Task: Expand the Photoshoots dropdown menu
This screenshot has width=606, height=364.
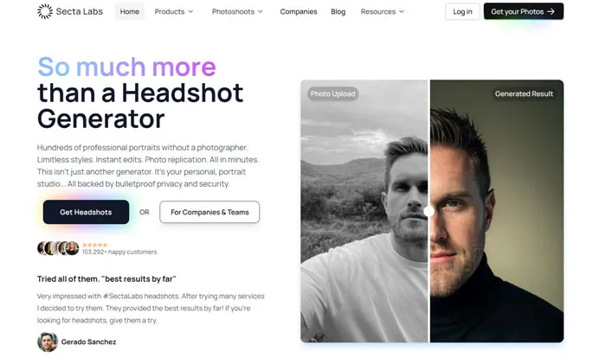Action: click(237, 12)
